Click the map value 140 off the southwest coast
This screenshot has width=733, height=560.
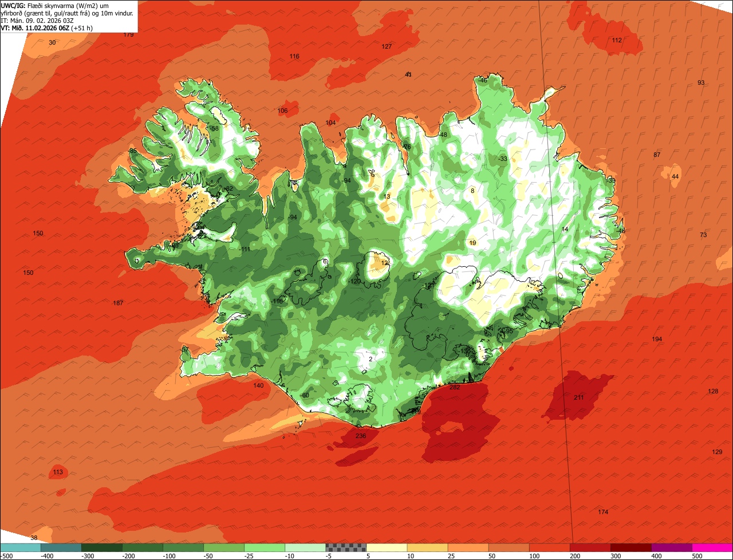click(259, 385)
